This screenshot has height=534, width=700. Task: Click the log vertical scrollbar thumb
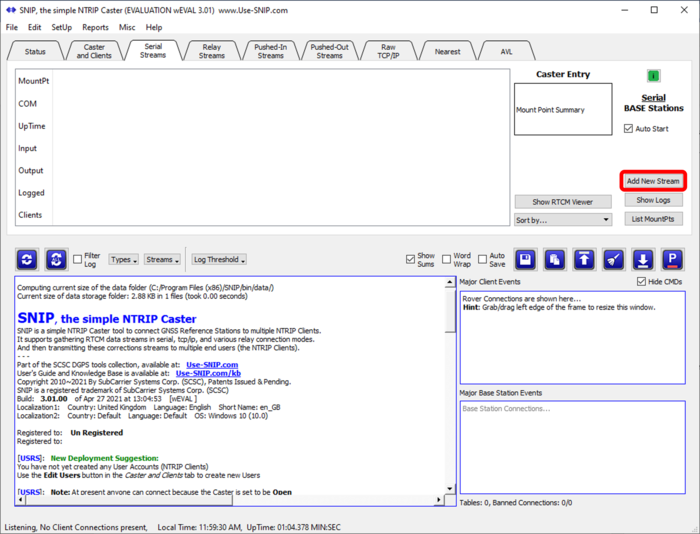click(x=450, y=311)
